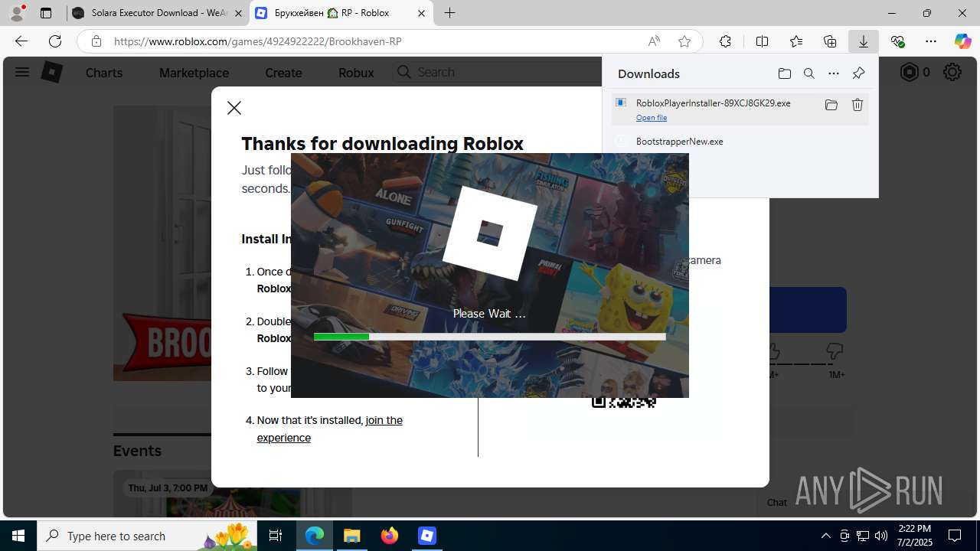This screenshot has width=980, height=551.
Task: Open File Explorer from the taskbar
Action: (x=352, y=536)
